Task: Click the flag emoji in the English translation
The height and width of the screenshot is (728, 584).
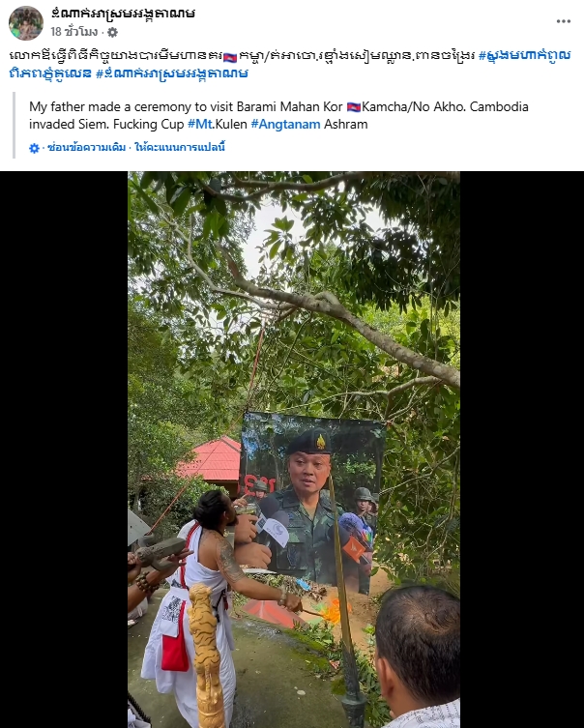Action: tap(353, 107)
